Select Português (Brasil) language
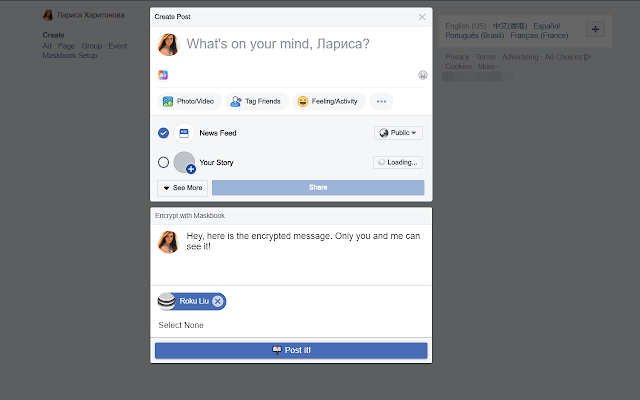Screen dimensions: 640x400 tap(474, 36)
